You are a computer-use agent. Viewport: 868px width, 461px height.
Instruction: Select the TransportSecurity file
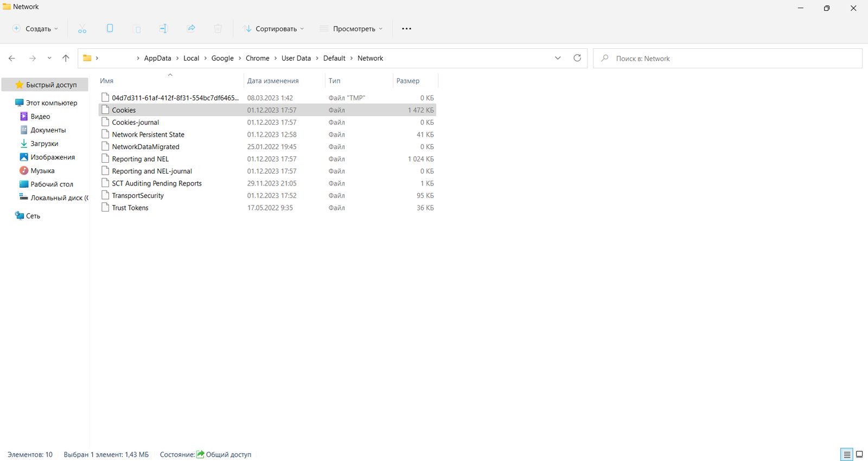(x=138, y=196)
